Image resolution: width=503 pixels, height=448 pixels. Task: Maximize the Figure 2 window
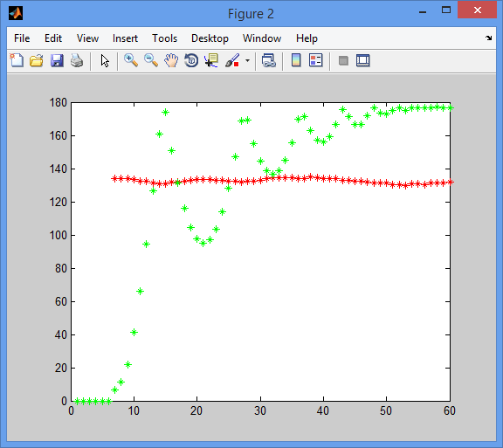pos(446,10)
